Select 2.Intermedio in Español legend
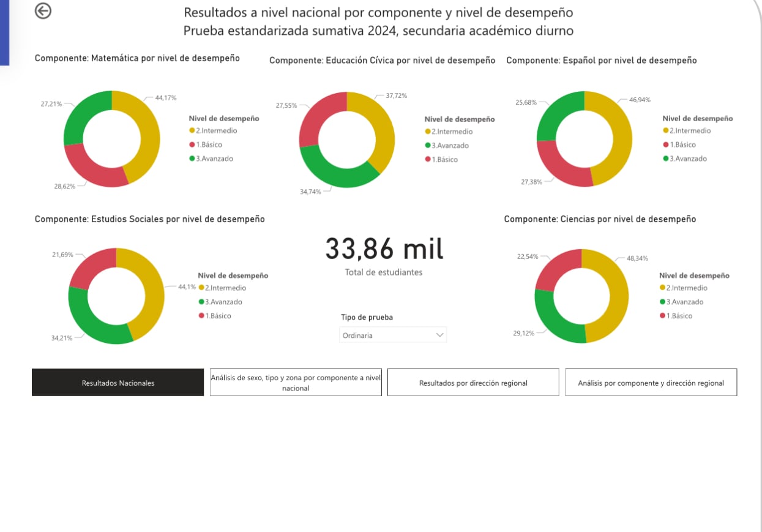 click(x=690, y=131)
